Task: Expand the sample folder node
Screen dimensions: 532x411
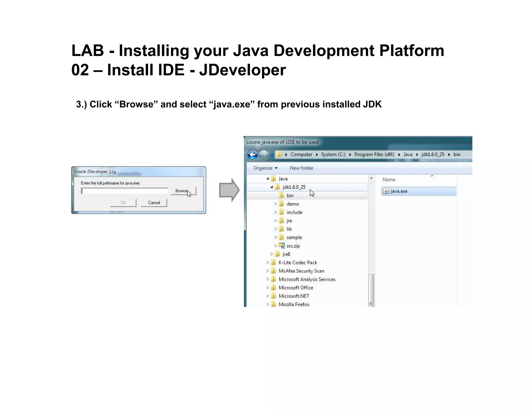Action: 276,237
